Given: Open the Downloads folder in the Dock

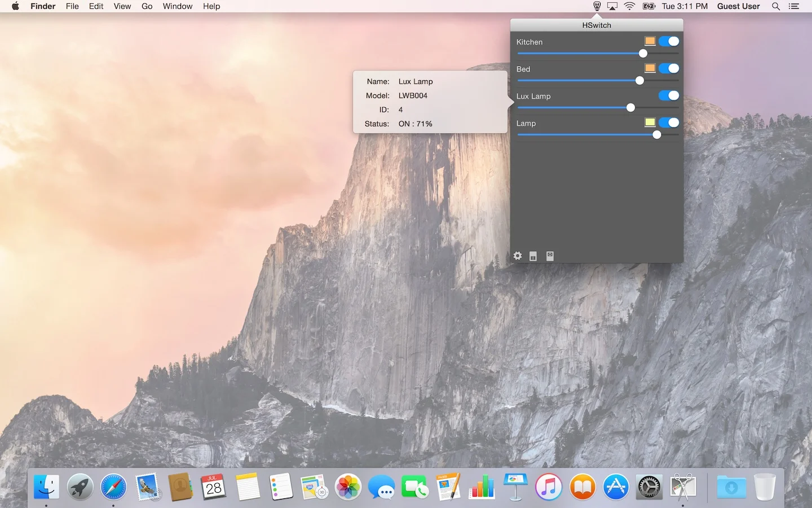Looking at the screenshot, I should coord(731,487).
